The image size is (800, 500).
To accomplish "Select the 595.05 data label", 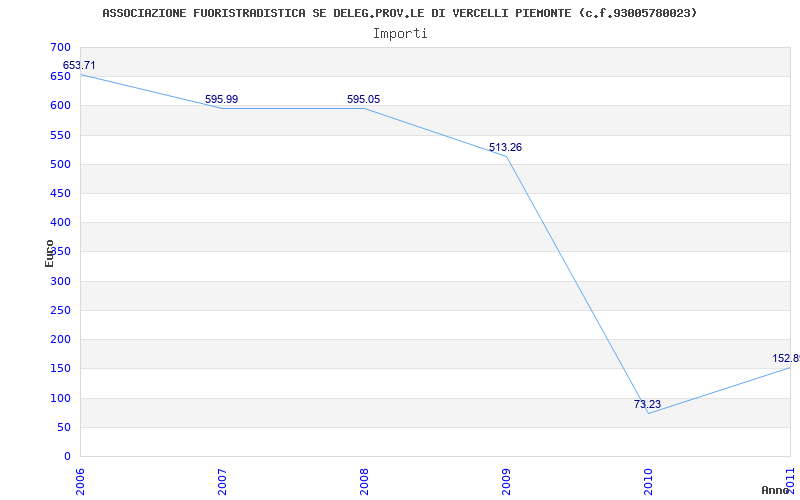I will click(363, 99).
